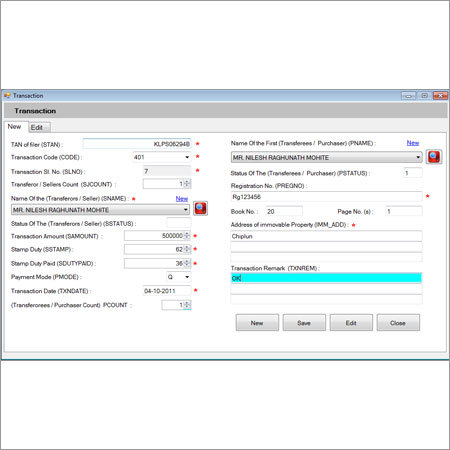
Task: Click the Registration No. input field
Action: [326, 197]
